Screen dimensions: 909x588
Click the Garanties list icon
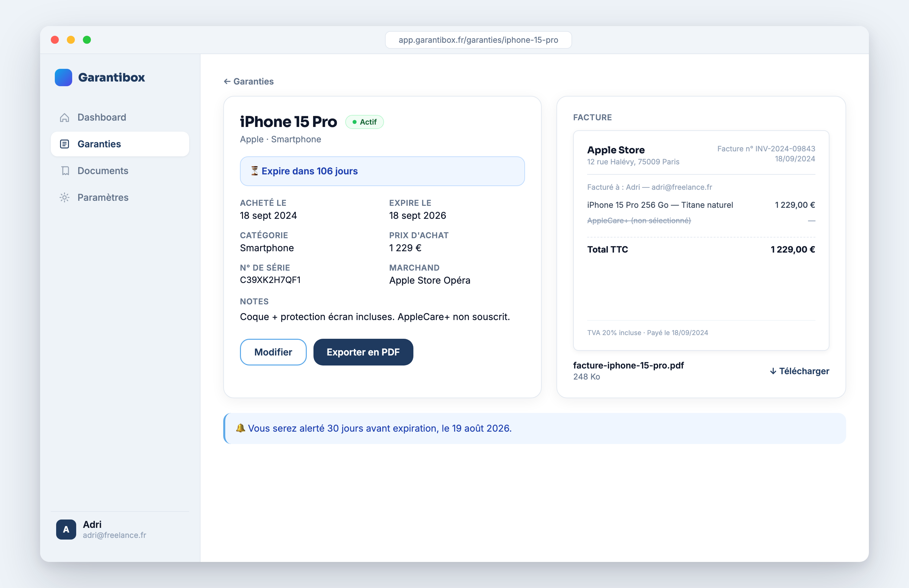(x=64, y=144)
